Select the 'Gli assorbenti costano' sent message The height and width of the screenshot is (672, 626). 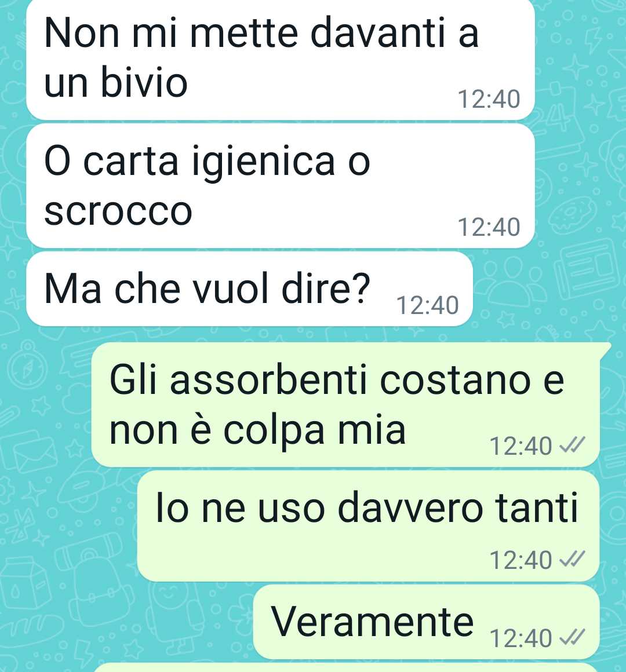tap(345, 404)
